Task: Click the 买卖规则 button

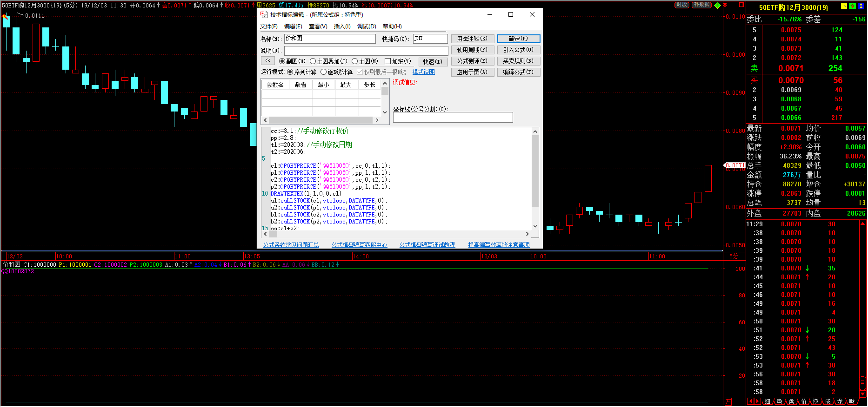Action: (519, 61)
